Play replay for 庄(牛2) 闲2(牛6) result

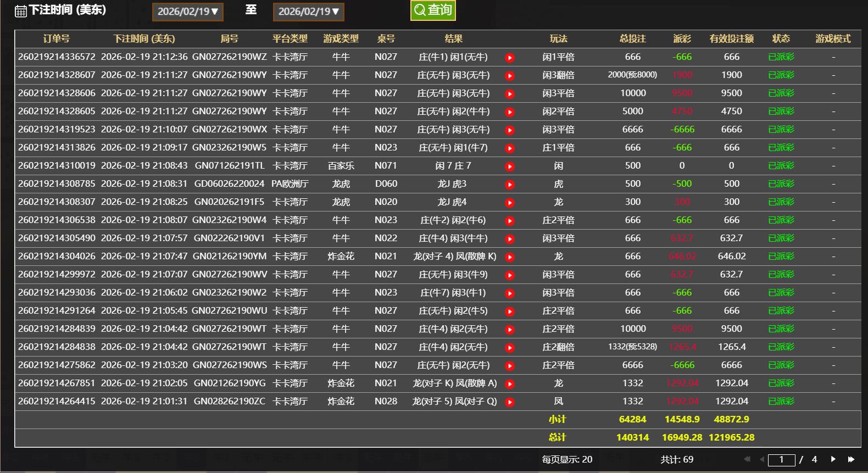pyautogui.click(x=510, y=221)
